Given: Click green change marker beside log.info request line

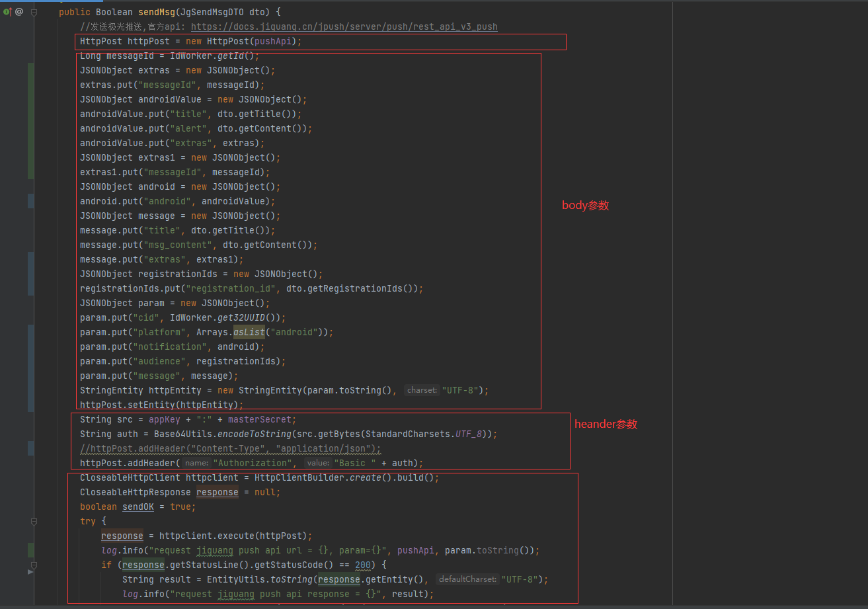Looking at the screenshot, I should tap(31, 550).
